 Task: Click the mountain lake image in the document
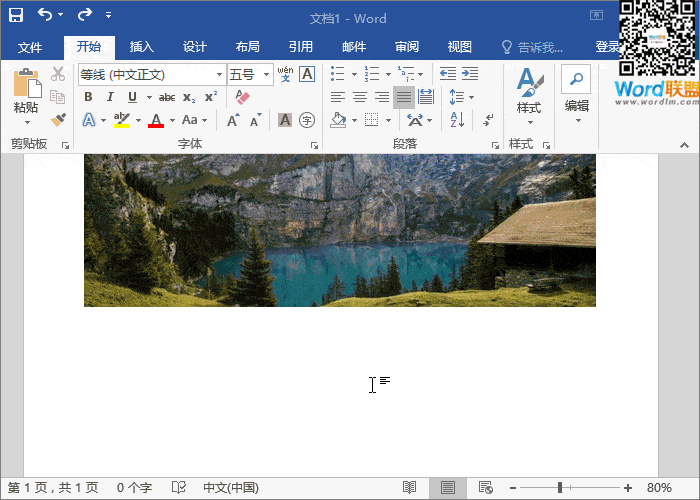[x=340, y=230]
